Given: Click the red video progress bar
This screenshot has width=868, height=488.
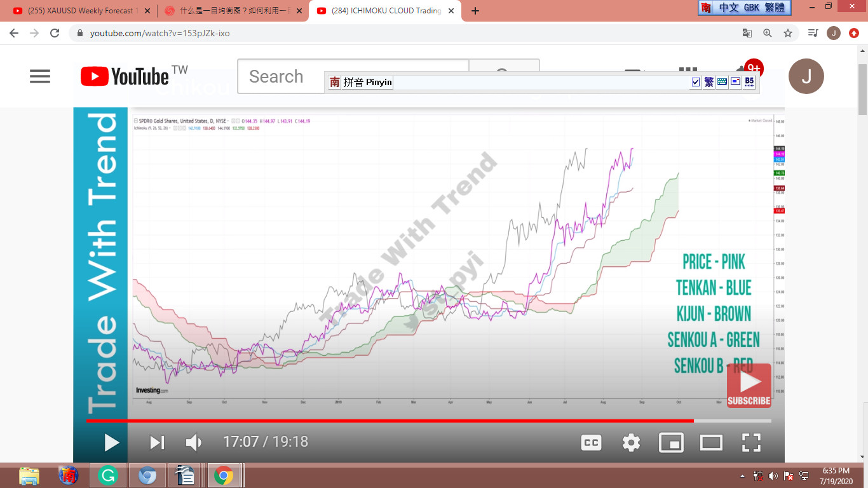Looking at the screenshot, I should pos(381,421).
